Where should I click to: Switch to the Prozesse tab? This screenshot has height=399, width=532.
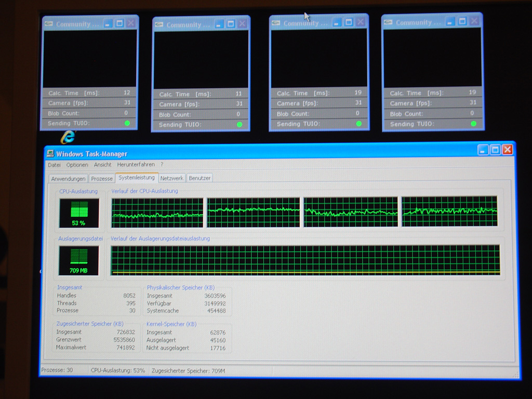click(x=102, y=179)
